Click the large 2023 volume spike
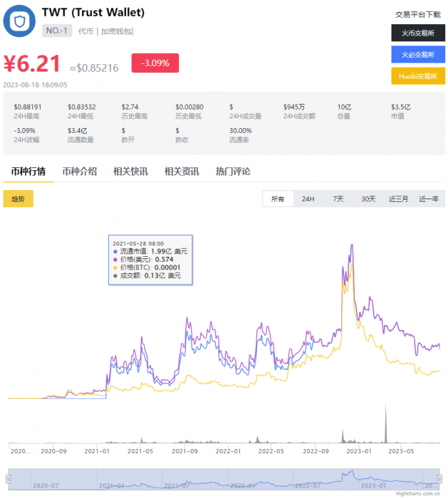This screenshot has height=498, width=448. click(386, 424)
